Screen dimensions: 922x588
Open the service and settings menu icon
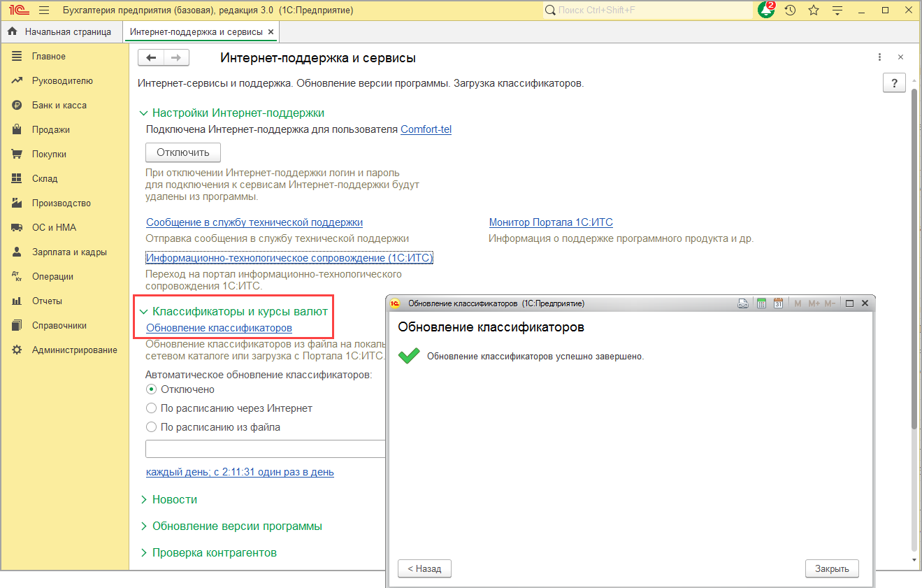point(838,10)
